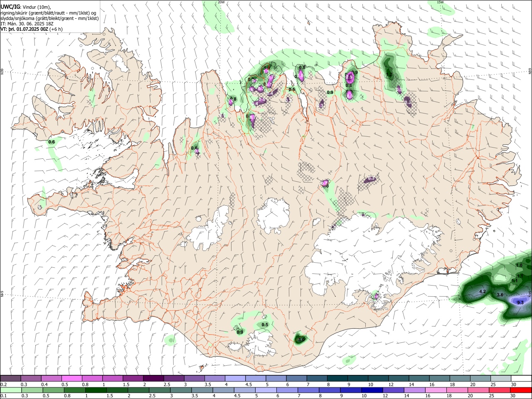Screen dimensions: 532x399
Task: Click the violet 12 swatch in the lower legend row
Action: click(x=393, y=390)
